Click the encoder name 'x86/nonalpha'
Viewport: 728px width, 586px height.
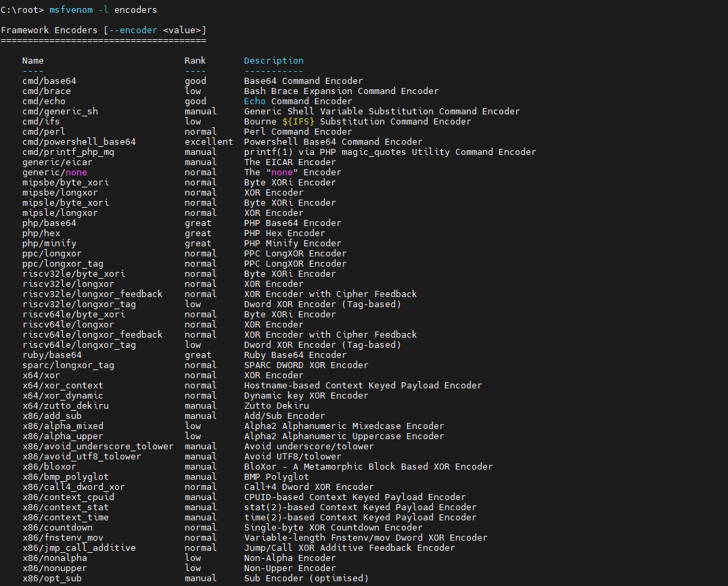pyautogui.click(x=55, y=559)
